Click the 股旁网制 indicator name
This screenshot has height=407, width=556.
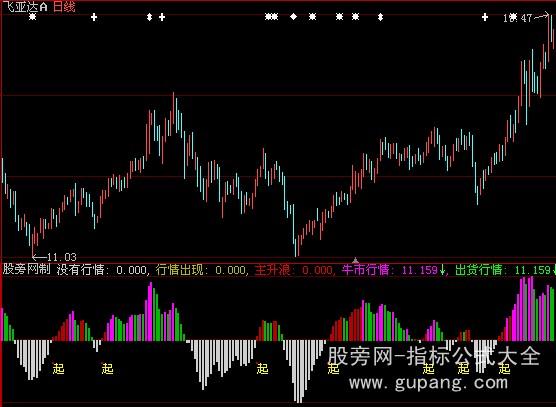coord(27,269)
